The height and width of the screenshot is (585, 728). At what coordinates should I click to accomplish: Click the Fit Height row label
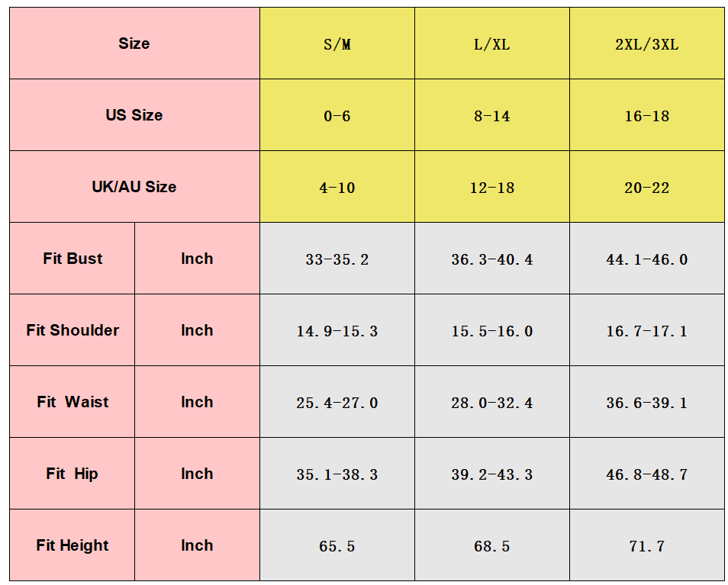click(x=72, y=545)
